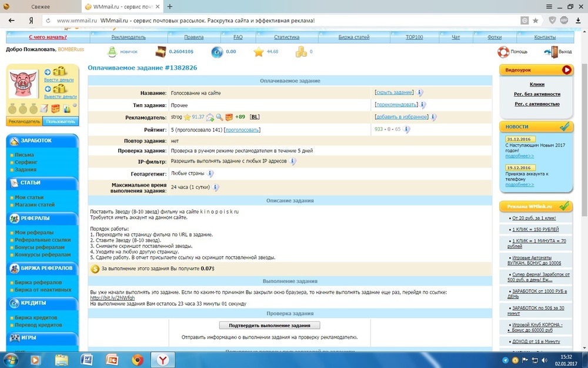Click the gold star rating icon in header
The height and width of the screenshot is (368, 588).
(x=258, y=52)
